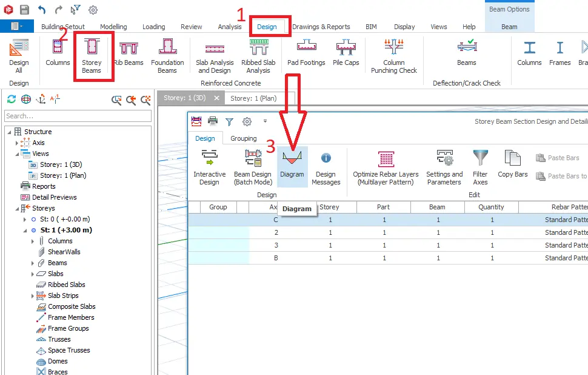Click the Search input field
This screenshot has width=588, height=375.
(78, 116)
